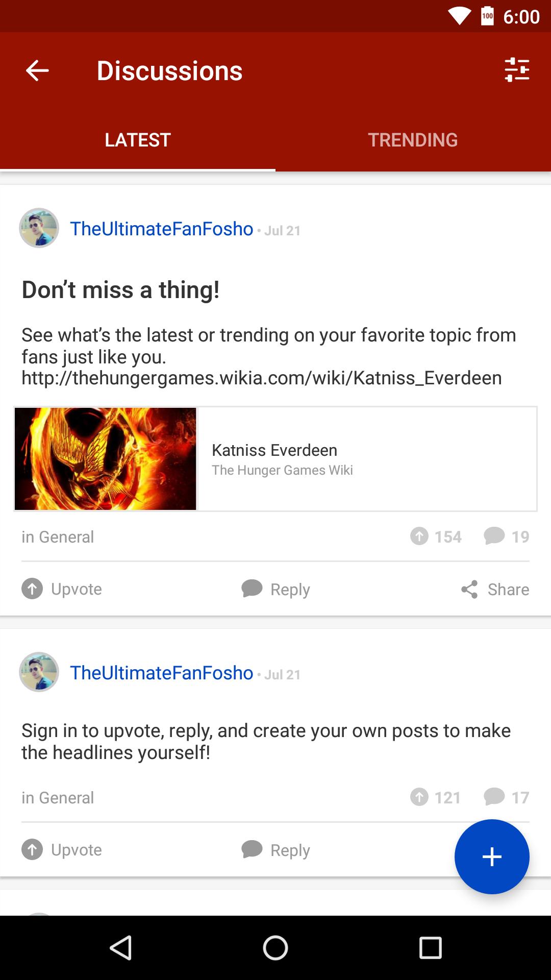Tap TheUltimateFanFosho's avatar picture

pos(39,228)
